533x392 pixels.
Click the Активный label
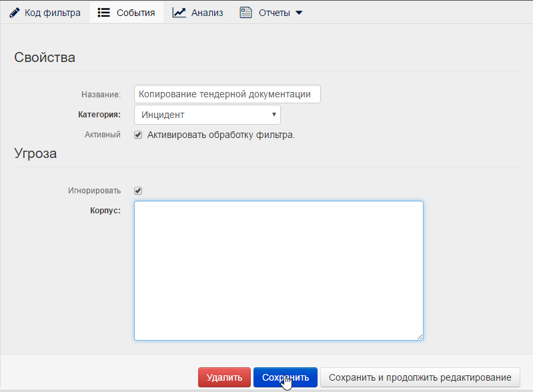[102, 135]
